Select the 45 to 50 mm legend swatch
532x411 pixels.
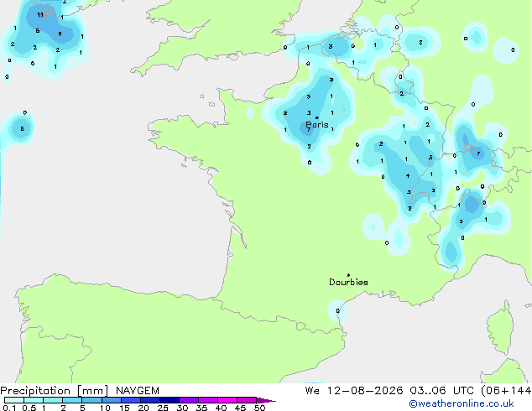[247, 400]
